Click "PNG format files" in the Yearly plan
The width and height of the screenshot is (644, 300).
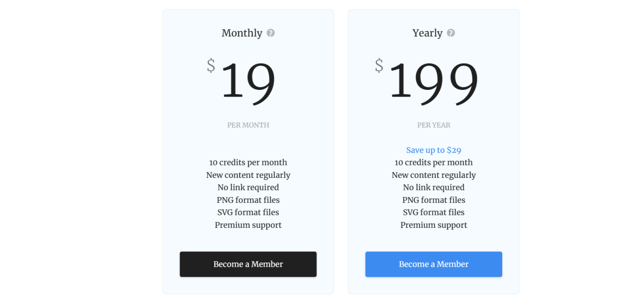click(433, 200)
